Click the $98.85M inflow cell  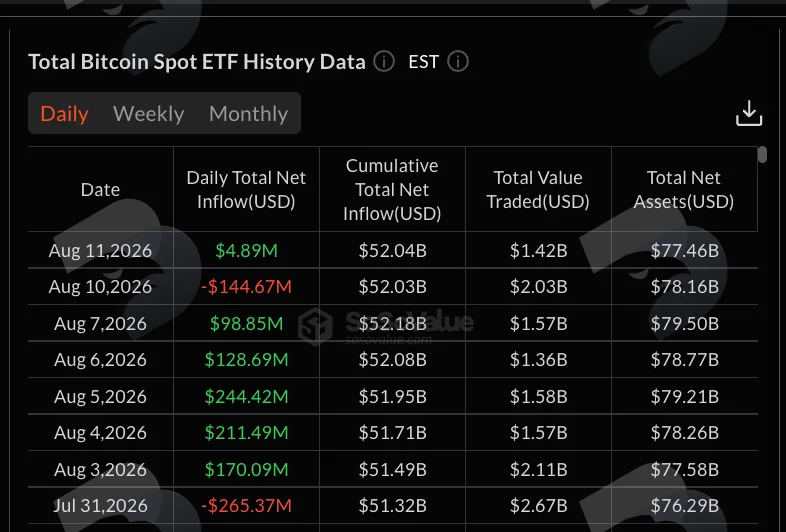pos(246,323)
